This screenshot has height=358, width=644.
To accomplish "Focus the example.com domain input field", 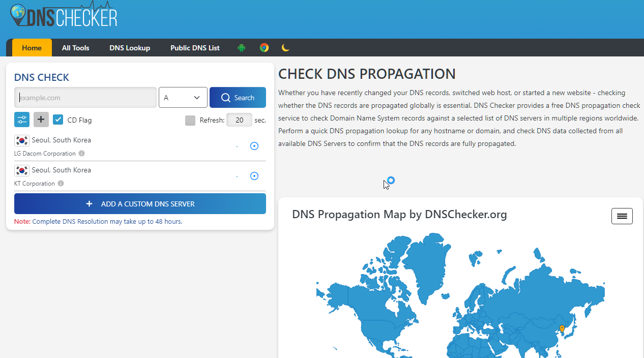I will click(x=85, y=98).
